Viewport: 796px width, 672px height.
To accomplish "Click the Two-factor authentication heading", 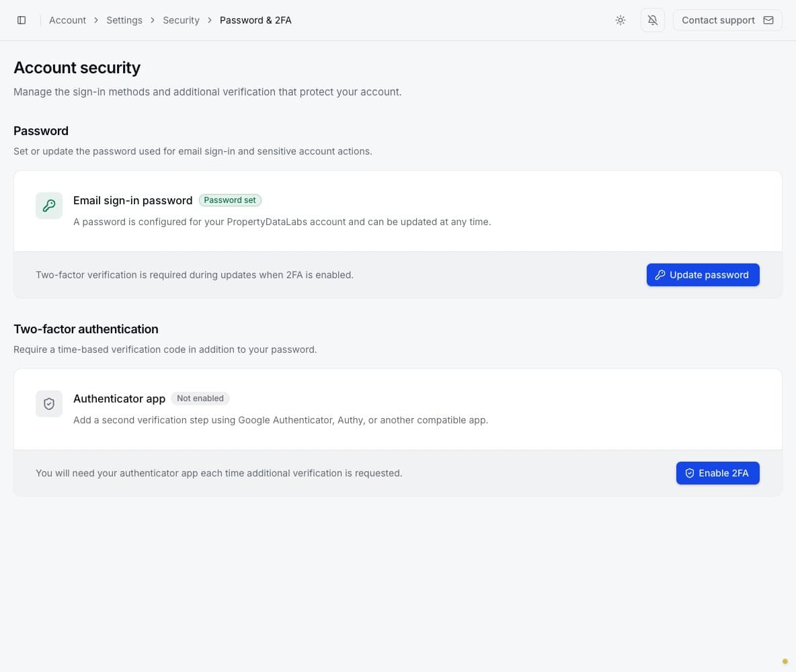I will 86,329.
